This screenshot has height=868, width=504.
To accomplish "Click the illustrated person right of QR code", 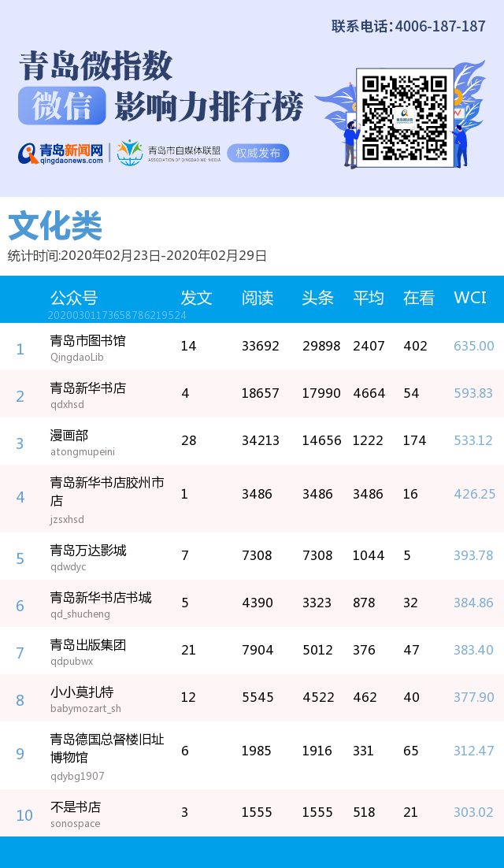I will pos(461,140).
